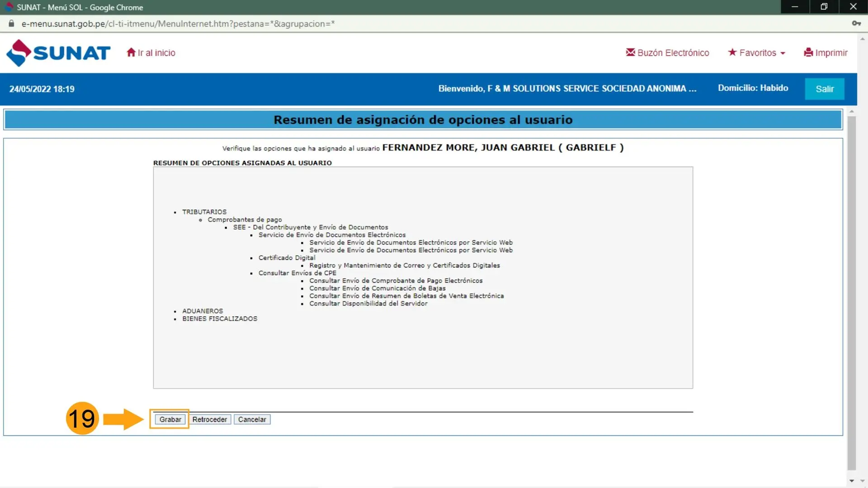Image resolution: width=868 pixels, height=488 pixels.
Task: Click Servicio de Envío de Documentos Electrónicos heading
Action: coord(332,235)
